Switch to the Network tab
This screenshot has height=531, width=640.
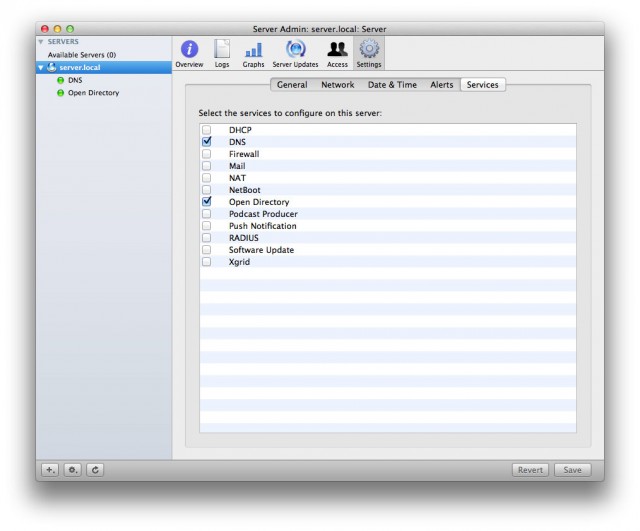coord(338,84)
